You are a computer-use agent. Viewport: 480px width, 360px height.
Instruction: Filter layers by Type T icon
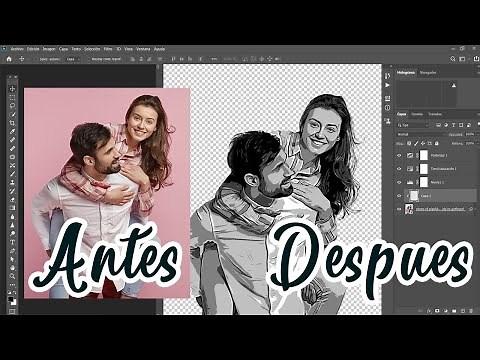tap(453, 125)
